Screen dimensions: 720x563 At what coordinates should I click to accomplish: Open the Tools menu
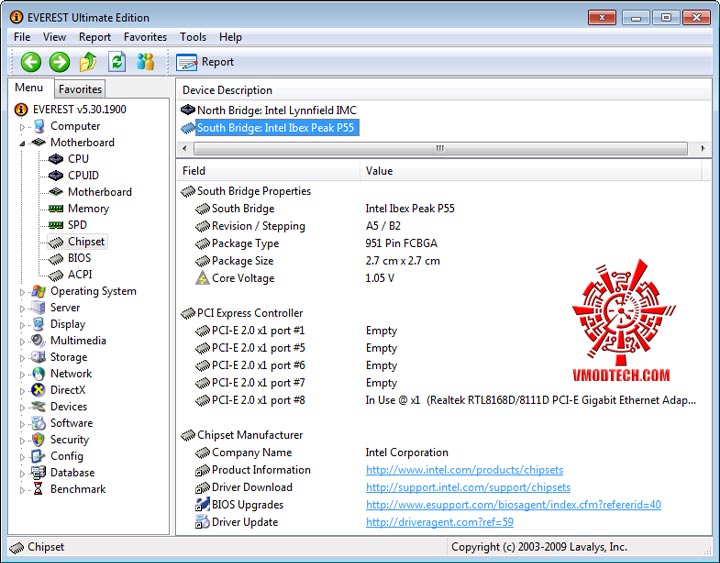(193, 37)
